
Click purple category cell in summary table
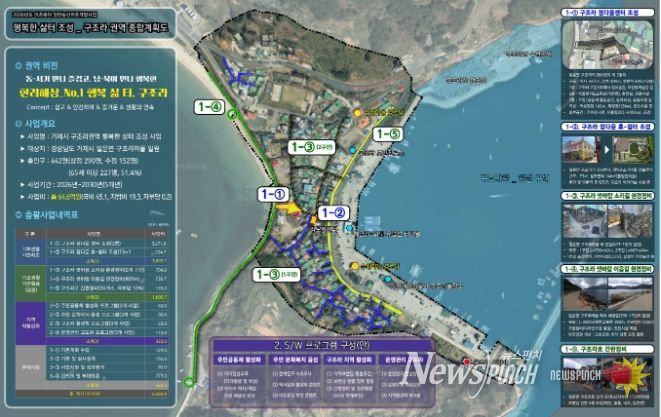(30, 323)
